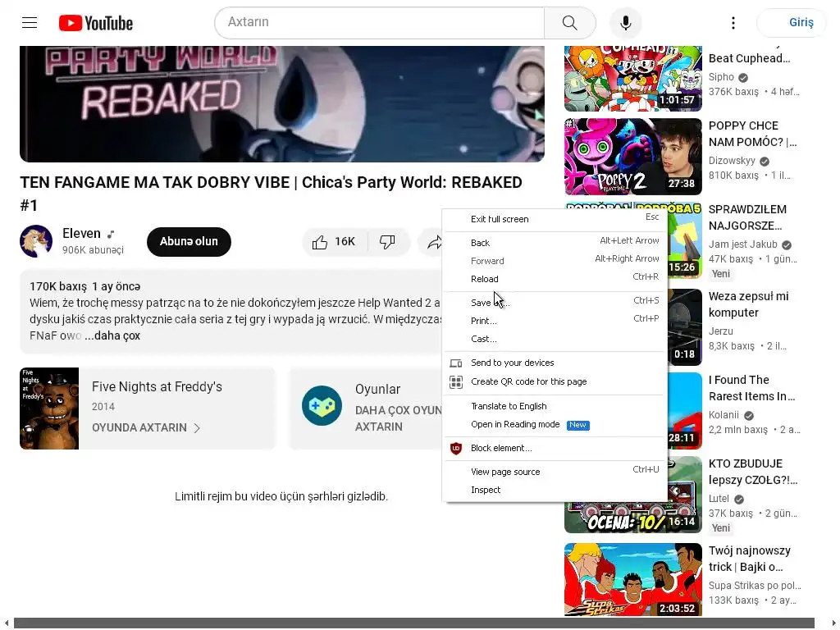840x630 pixels.
Task: Click the Jam jest Jakub channel name
Action: pyautogui.click(x=742, y=244)
